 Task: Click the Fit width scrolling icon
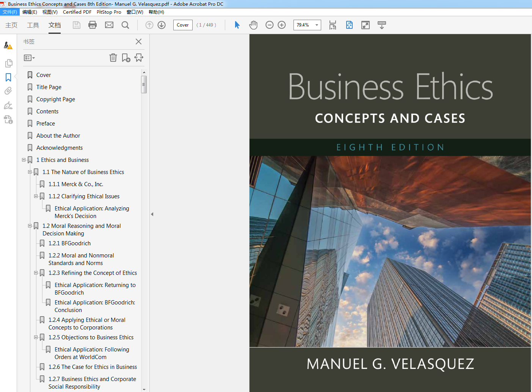click(333, 25)
